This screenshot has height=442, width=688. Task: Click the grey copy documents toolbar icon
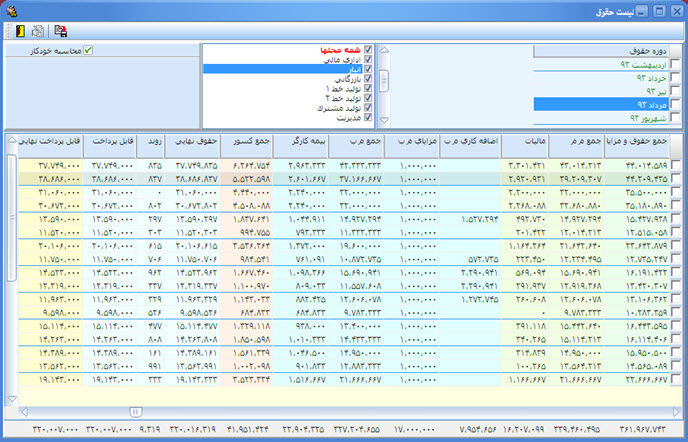38,31
